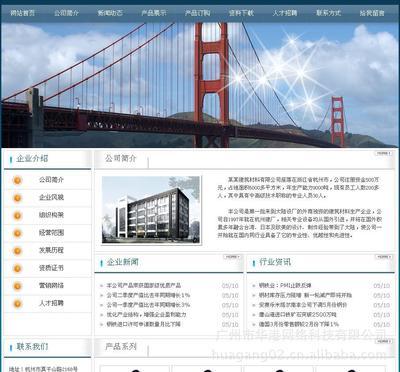The width and height of the screenshot is (400, 372).
Task: Open sidebar link 经营范围
Action: pos(51,233)
